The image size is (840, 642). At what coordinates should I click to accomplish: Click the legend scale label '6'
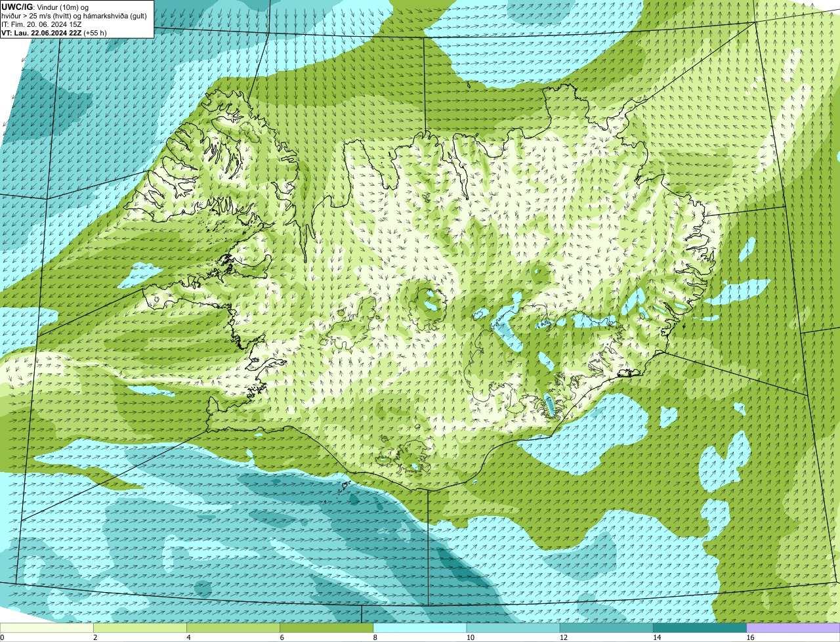point(282,637)
